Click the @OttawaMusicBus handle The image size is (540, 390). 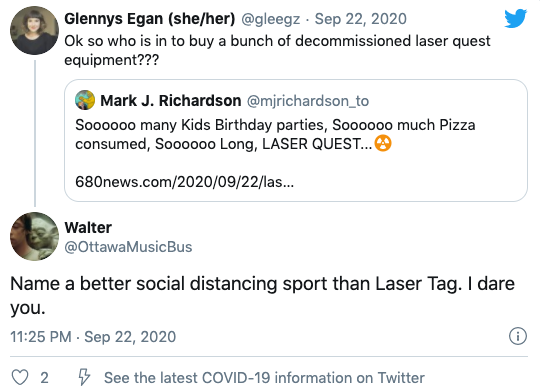[x=128, y=247]
